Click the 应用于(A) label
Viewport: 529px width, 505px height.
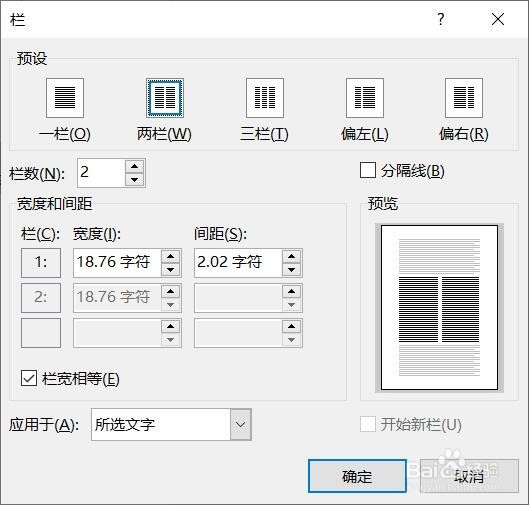[44, 424]
